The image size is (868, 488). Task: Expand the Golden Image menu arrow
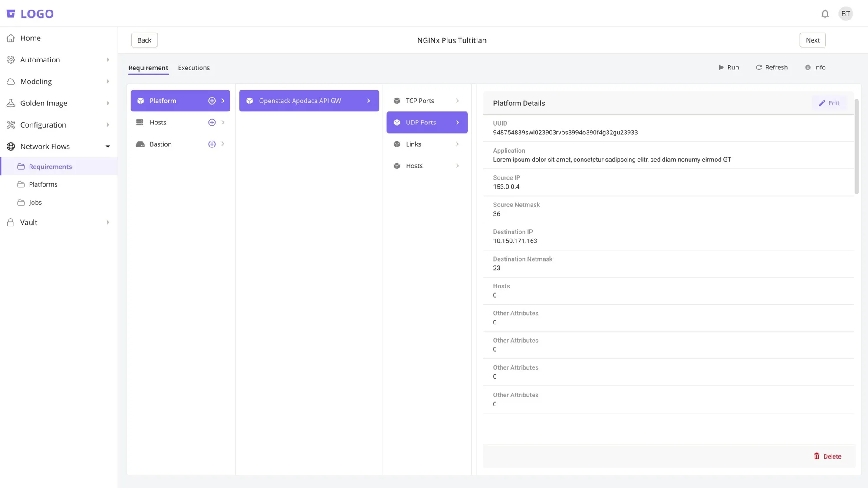coord(108,103)
